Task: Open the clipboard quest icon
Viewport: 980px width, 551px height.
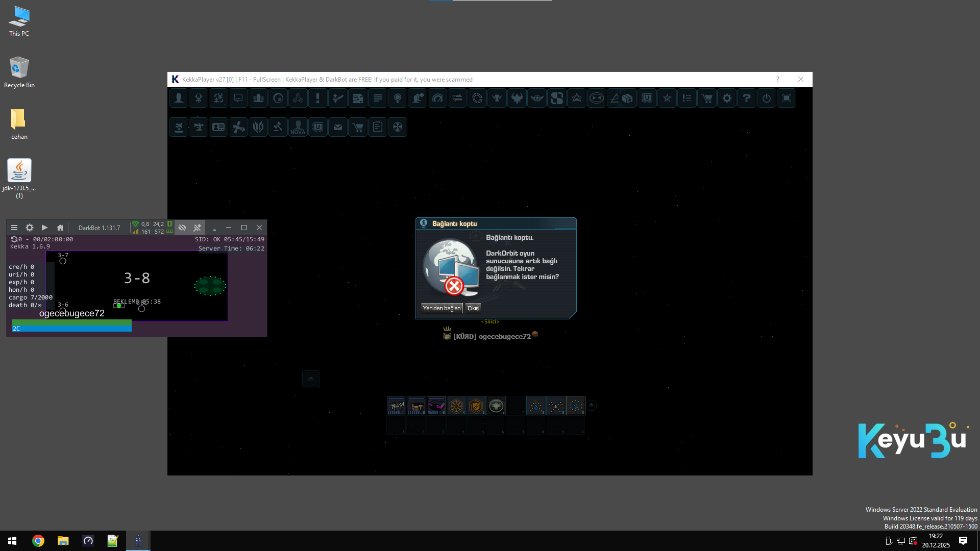Action: 378,127
